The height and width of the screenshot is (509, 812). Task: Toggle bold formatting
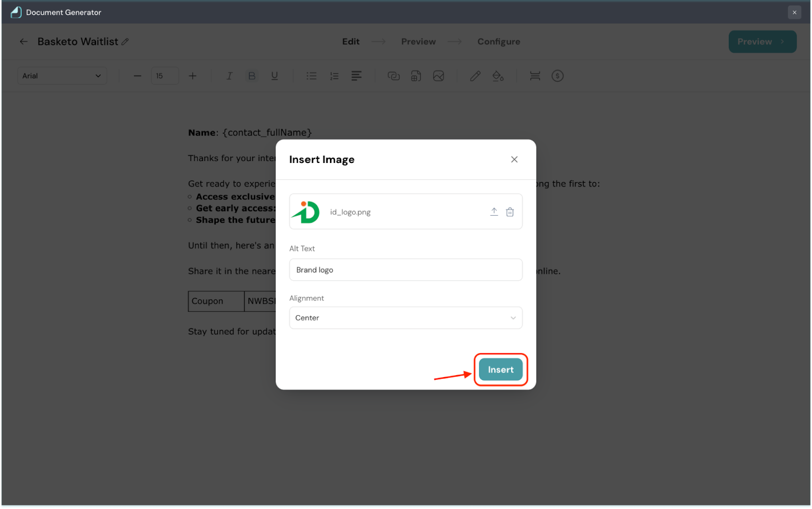(252, 76)
